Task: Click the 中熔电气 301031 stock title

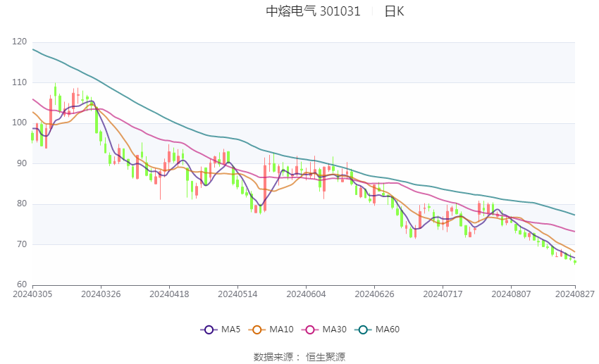Action: point(313,11)
